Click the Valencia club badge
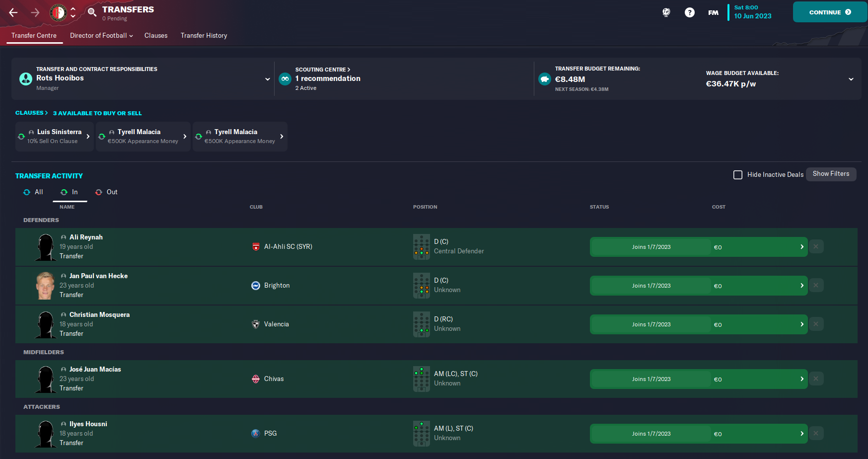The image size is (868, 459). (256, 324)
